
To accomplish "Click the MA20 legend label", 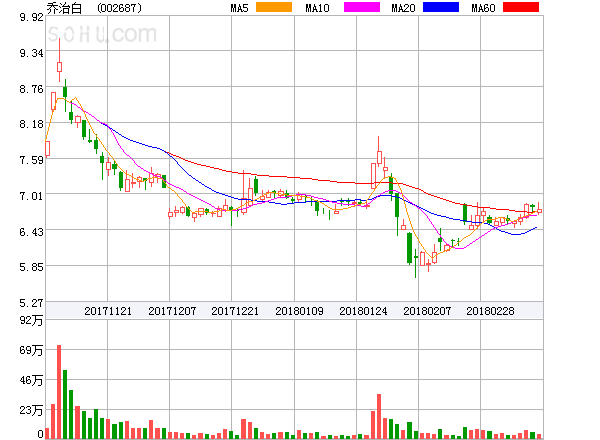I will (x=403, y=8).
